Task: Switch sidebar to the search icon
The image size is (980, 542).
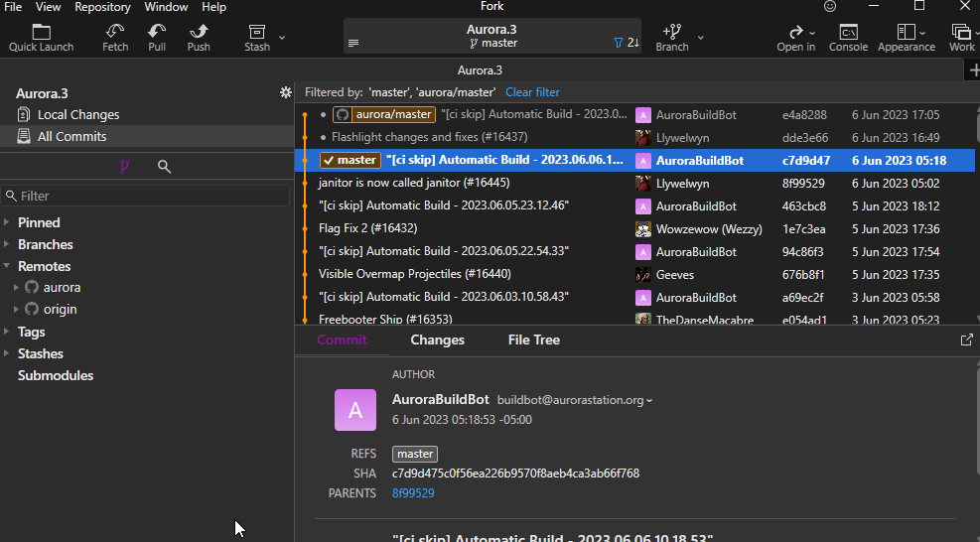Action: coord(165,167)
